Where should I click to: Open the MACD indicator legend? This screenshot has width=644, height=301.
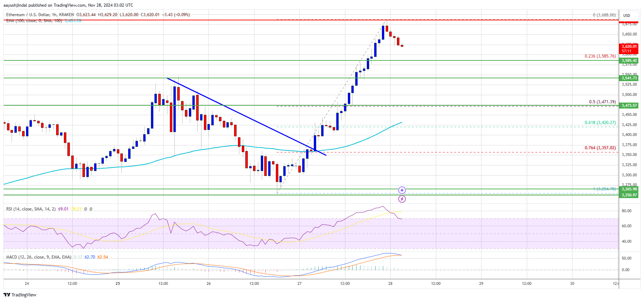39,257
